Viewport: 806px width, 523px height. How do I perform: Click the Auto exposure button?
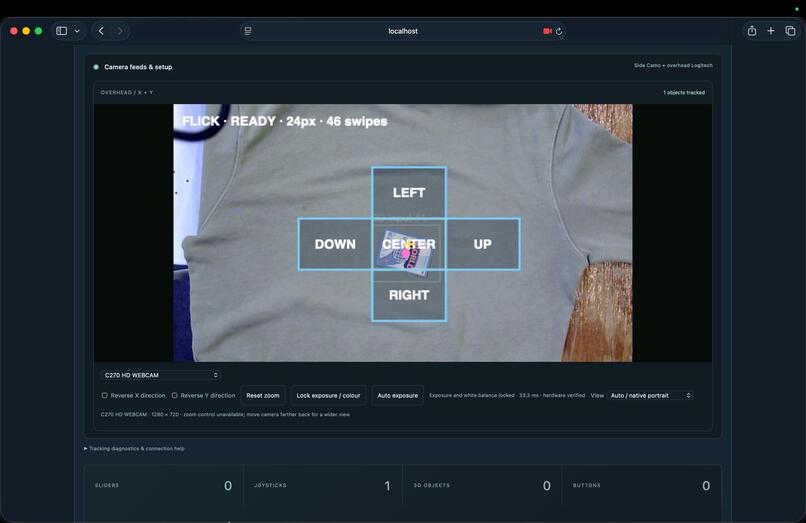(397, 395)
